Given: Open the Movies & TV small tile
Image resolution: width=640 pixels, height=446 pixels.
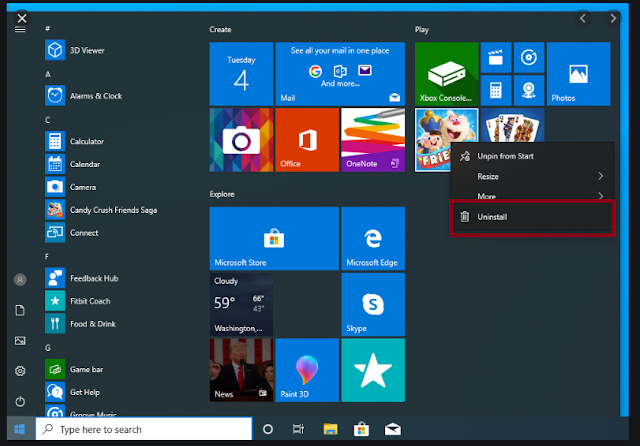Looking at the screenshot, I should click(496, 58).
